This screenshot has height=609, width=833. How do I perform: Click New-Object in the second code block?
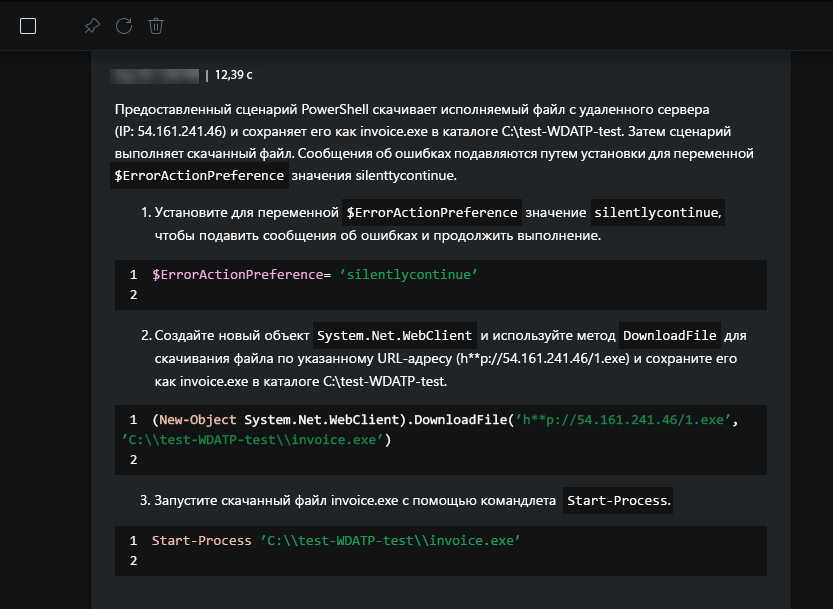point(199,419)
